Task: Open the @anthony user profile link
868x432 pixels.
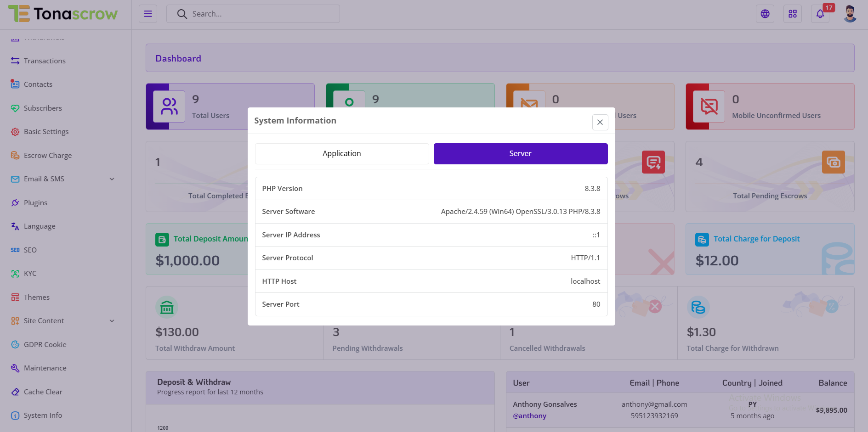Action: click(x=529, y=416)
